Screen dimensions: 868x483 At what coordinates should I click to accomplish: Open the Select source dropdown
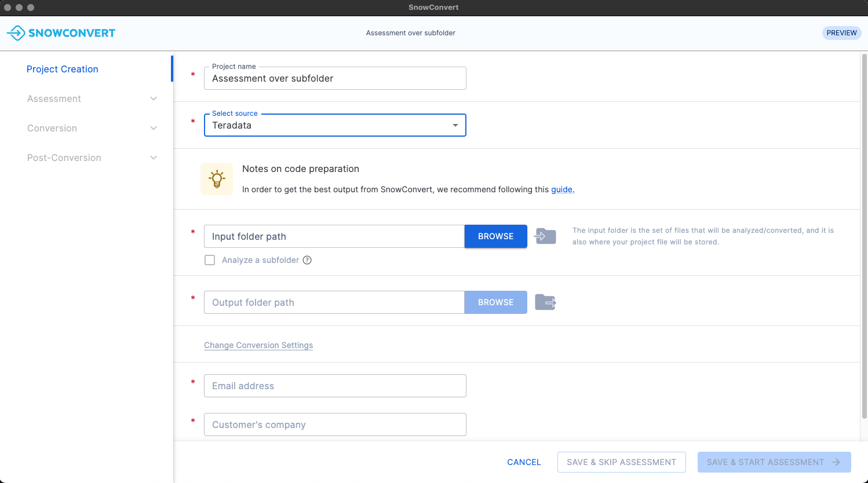click(335, 125)
